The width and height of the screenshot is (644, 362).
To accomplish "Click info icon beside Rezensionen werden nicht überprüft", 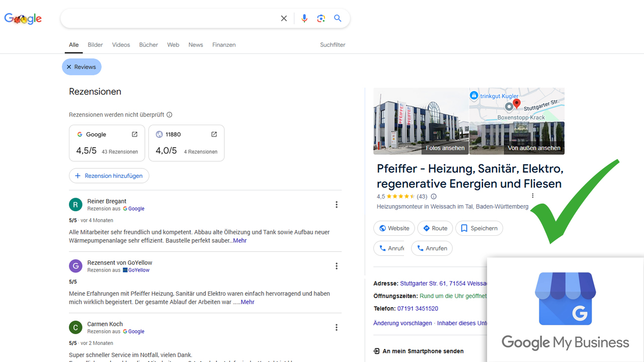I will click(x=170, y=115).
